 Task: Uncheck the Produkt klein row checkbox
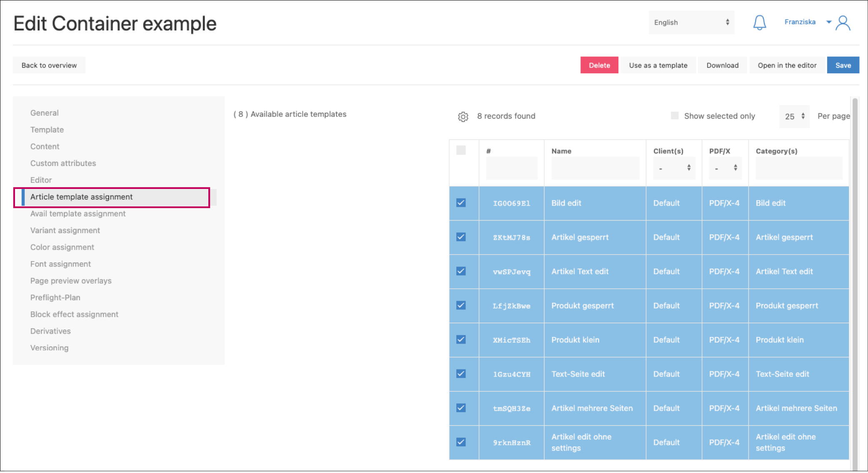tap(461, 340)
